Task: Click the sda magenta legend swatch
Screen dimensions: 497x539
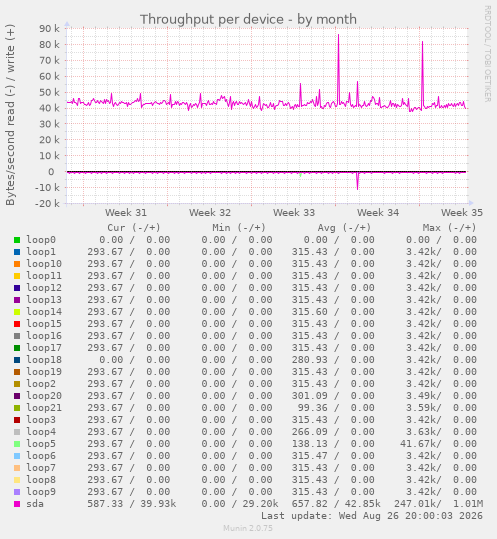Action: click(17, 504)
